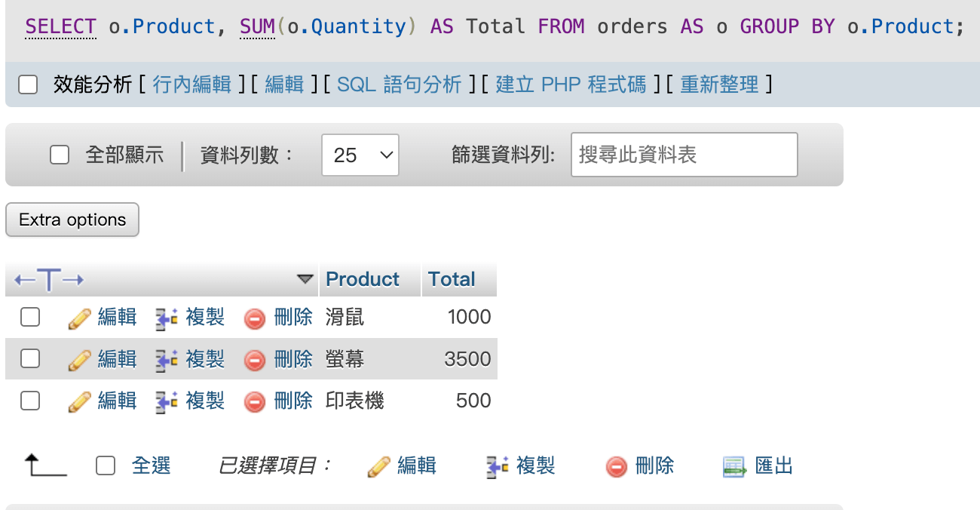Click the 建立 PHP 程式碼 link
Viewport: 980px width, 510px height.
571,84
